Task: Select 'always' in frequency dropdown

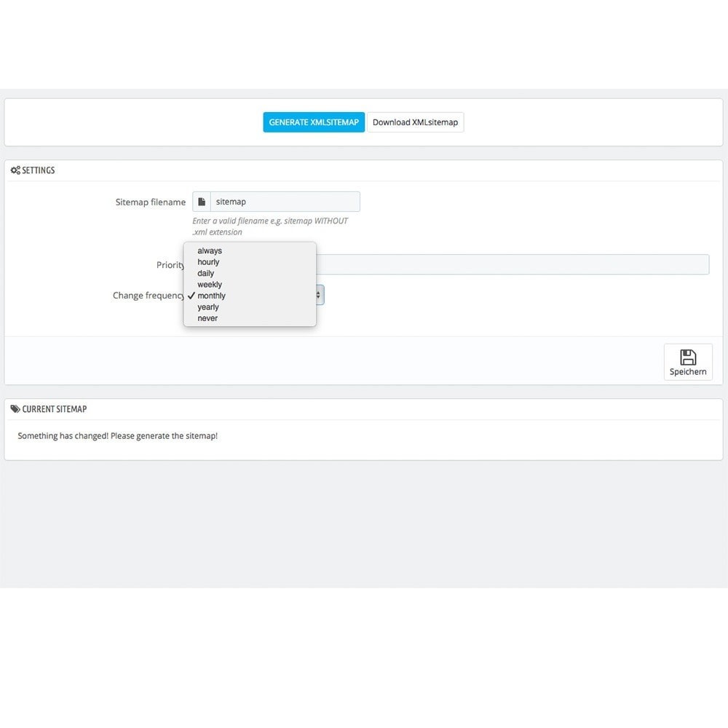Action: [250, 250]
